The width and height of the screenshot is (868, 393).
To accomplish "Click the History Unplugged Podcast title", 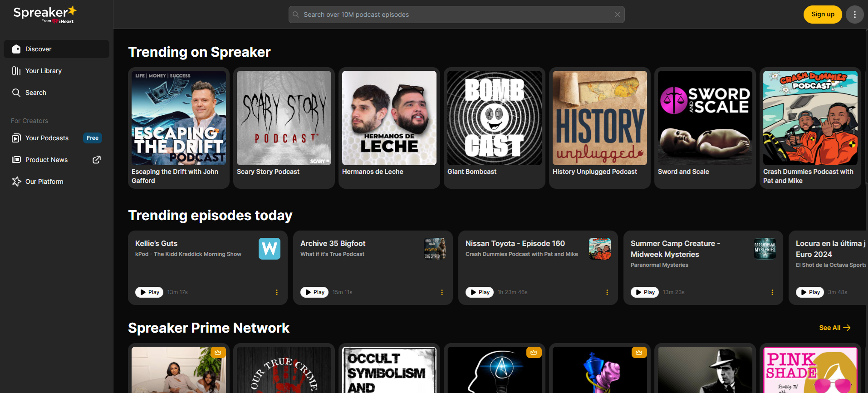I will coord(595,172).
